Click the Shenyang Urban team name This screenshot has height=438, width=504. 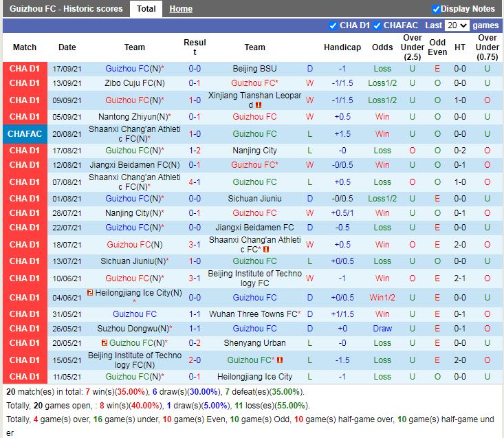coord(254,343)
